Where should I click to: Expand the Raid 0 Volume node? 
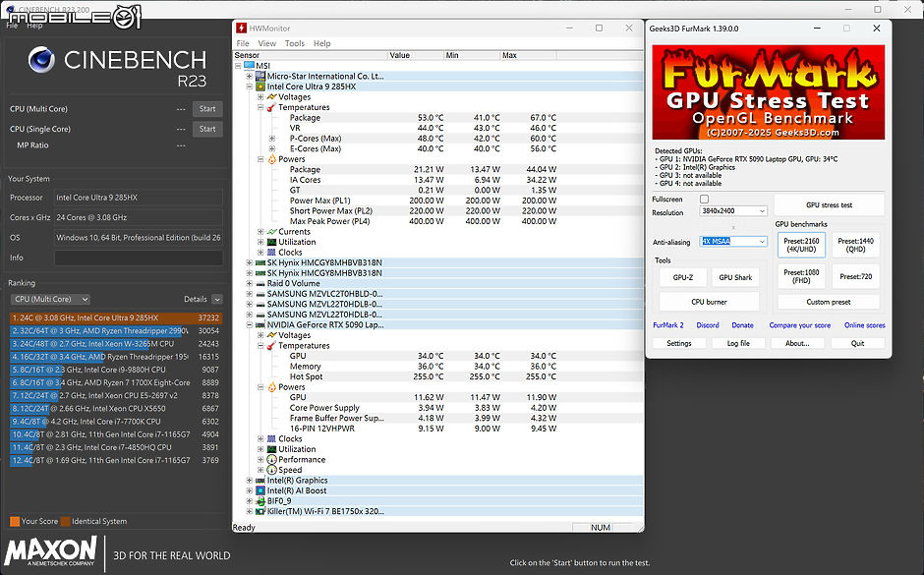tap(250, 283)
